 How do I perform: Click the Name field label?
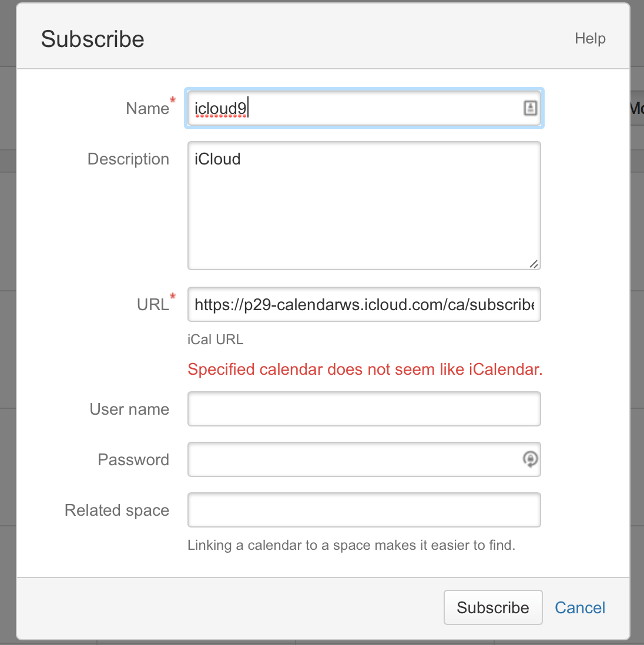147,109
